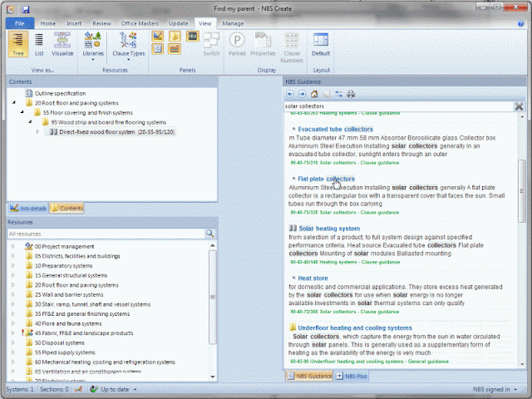The height and width of the screenshot is (399, 532).
Task: Select 60 Mechanical heating, cooling and refrigeration systems
Action: (105, 362)
